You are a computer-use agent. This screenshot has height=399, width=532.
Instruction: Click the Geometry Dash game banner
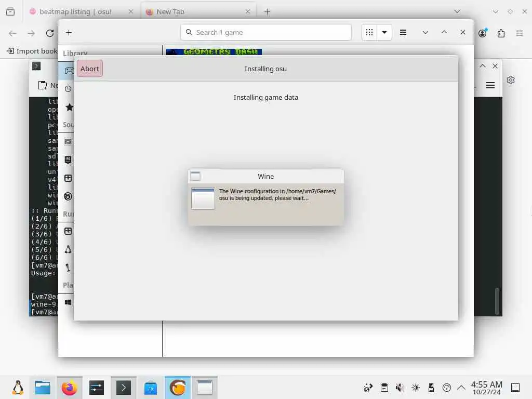[214, 51]
